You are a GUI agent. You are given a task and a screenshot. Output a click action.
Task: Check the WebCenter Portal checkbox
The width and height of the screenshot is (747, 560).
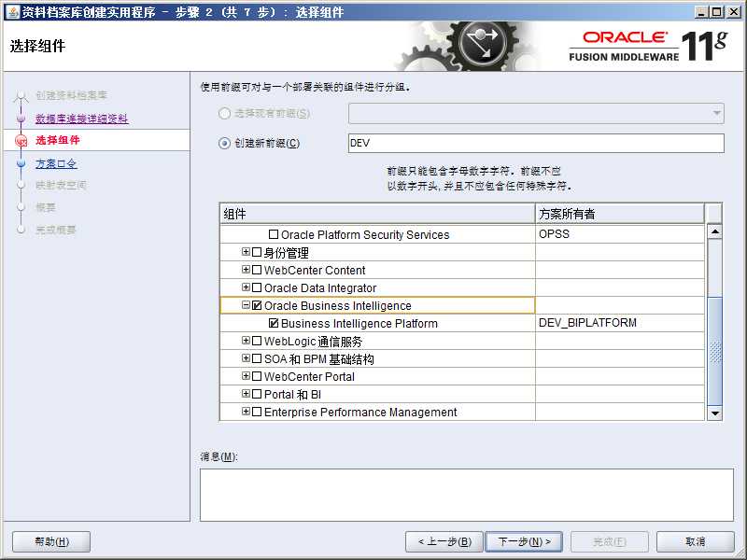pyautogui.click(x=257, y=376)
